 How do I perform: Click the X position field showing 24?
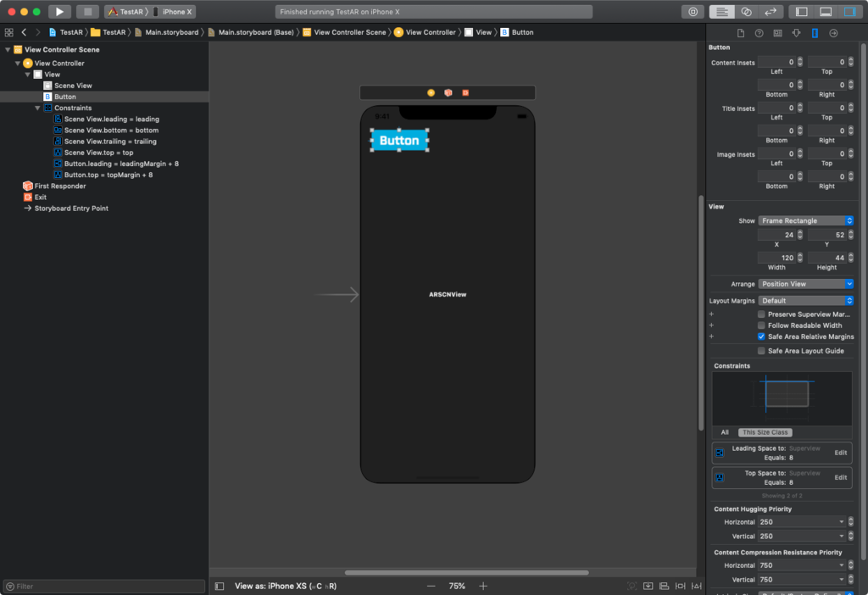[776, 235]
